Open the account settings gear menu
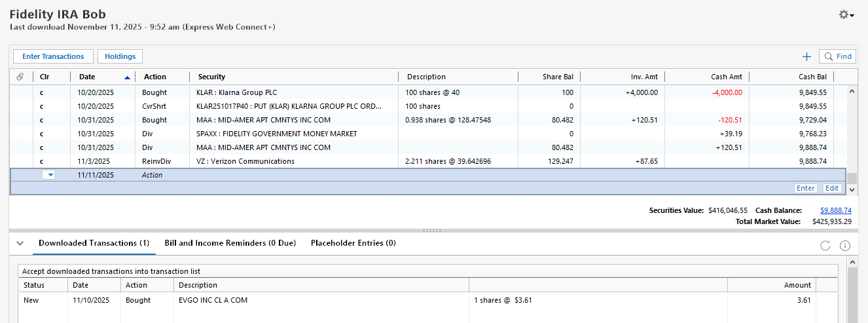The image size is (868, 323). 846,14
